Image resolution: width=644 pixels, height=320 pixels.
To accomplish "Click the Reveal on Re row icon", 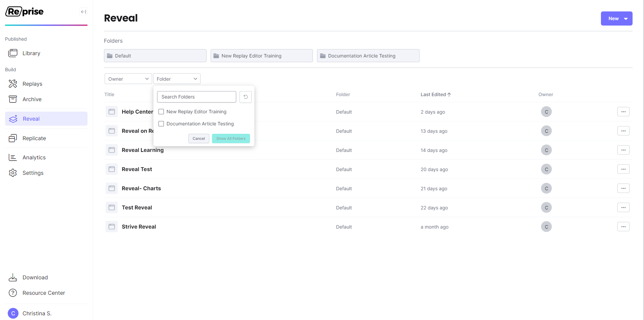I will click(112, 131).
